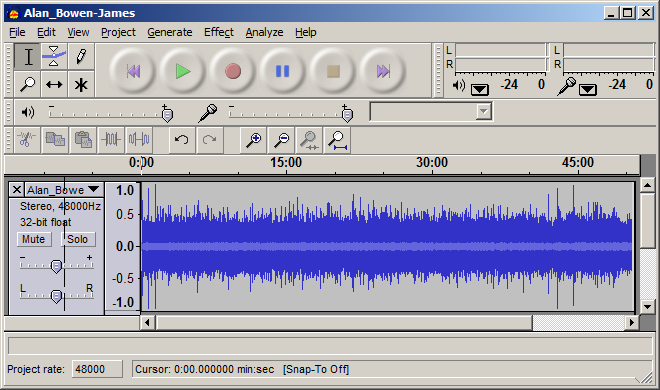
Task: Click the Silence selection icon
Action: [139, 140]
